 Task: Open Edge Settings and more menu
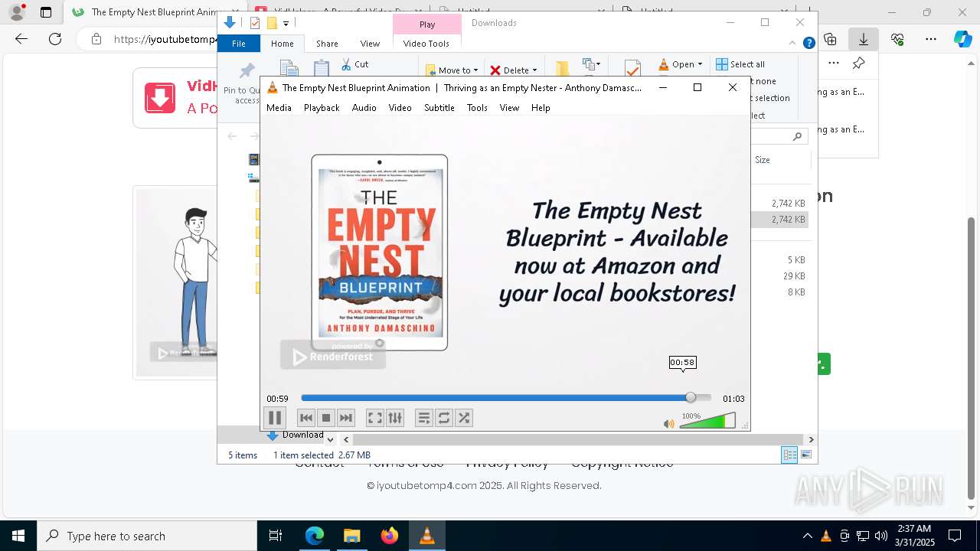tap(931, 39)
